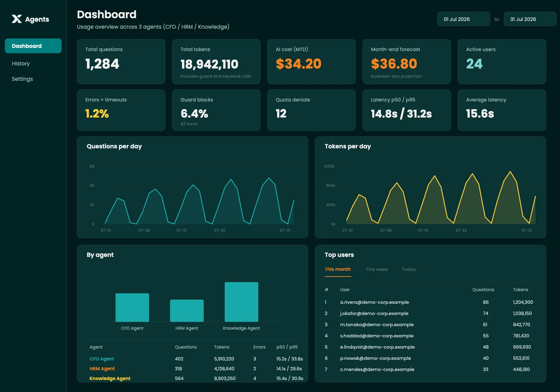Click the Knowledge Agent bar in chart
Screen dimensions: 560x392
click(241, 302)
